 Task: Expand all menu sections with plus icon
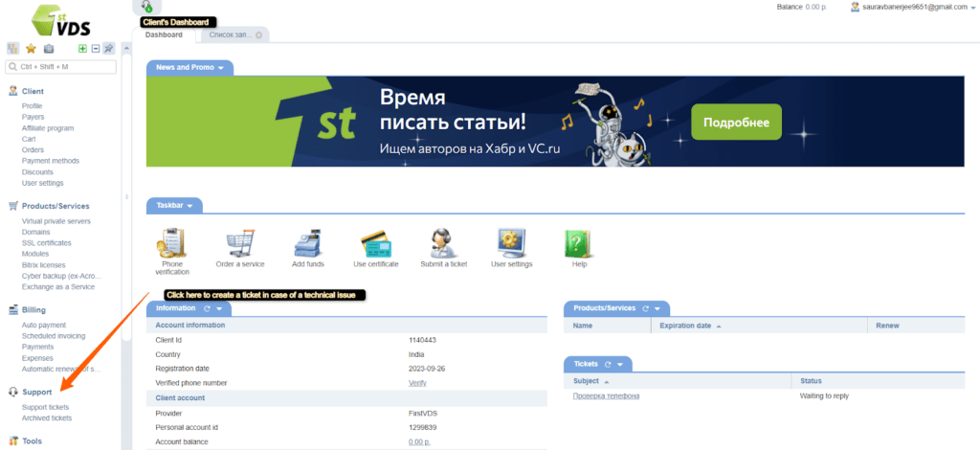(x=82, y=48)
